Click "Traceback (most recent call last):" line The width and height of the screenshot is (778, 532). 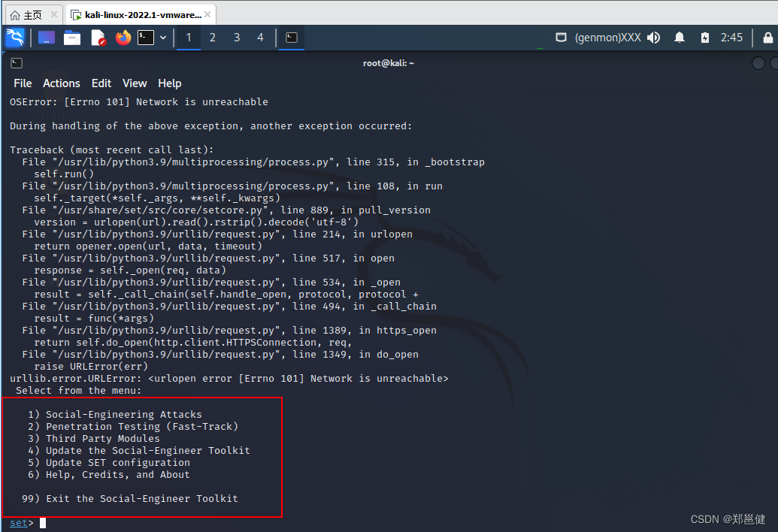click(112, 150)
